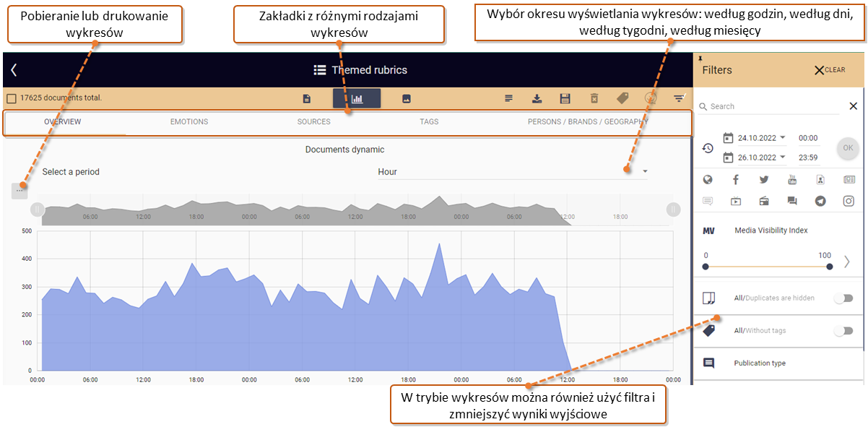Click the Select a period label
The width and height of the screenshot is (868, 427).
click(x=71, y=172)
